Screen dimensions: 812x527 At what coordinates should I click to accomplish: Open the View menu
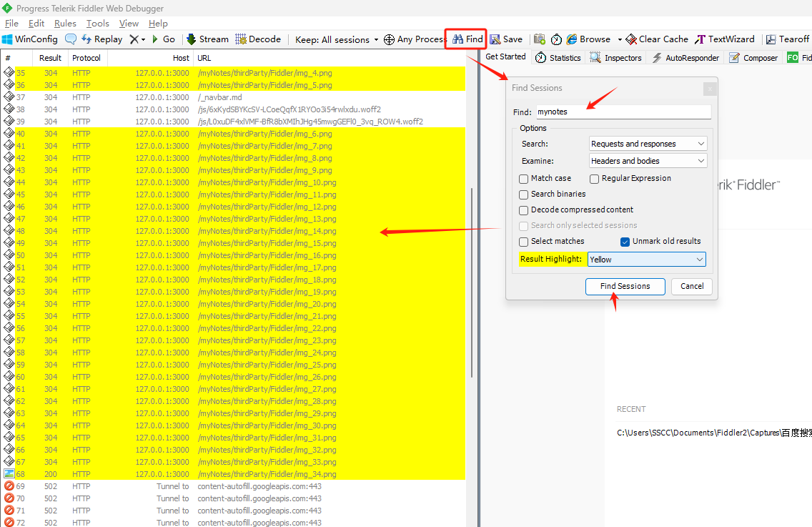[129, 24]
